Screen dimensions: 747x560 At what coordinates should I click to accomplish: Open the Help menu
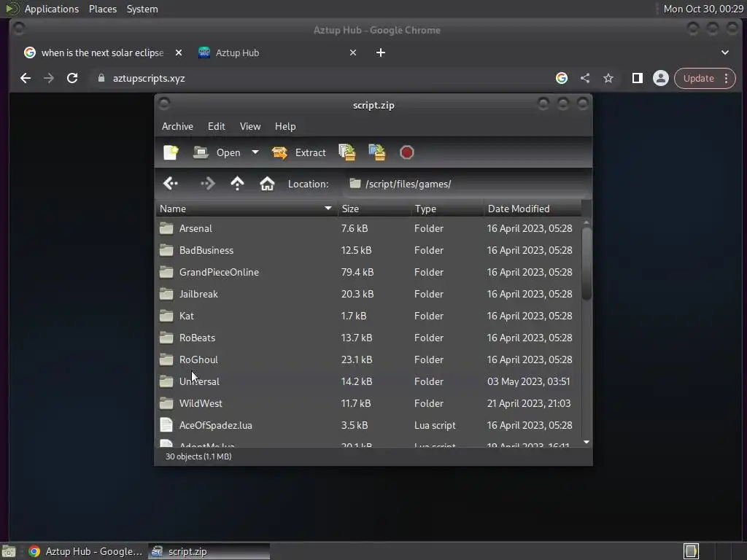point(285,126)
